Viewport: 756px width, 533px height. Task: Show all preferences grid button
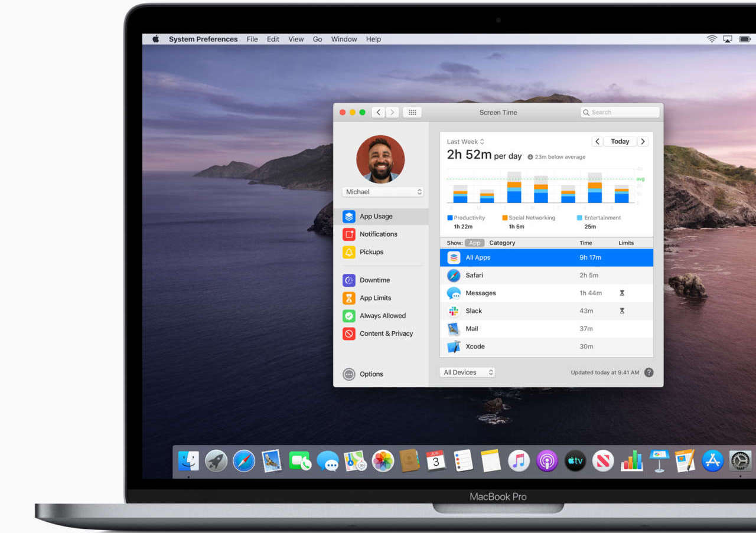pyautogui.click(x=412, y=112)
